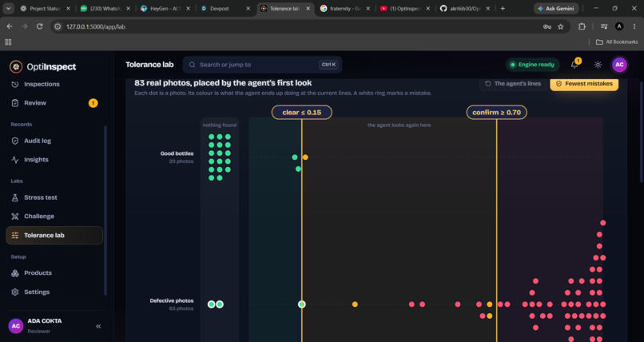
Task: Click the site information icon in the address bar
Action: pos(58,26)
